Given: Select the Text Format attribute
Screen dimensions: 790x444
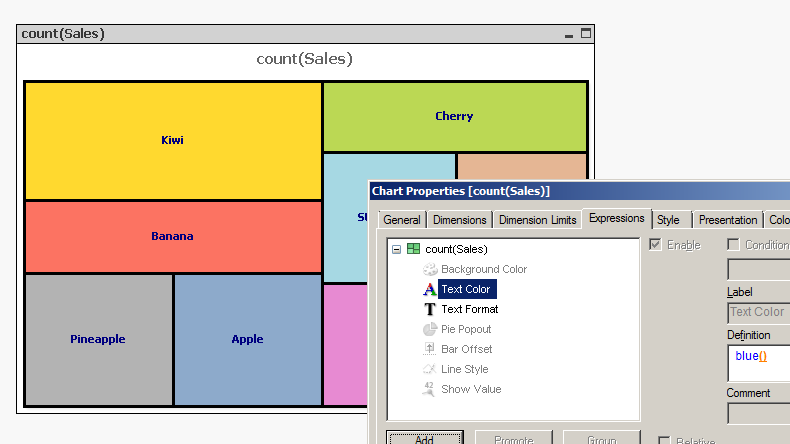Looking at the screenshot, I should [470, 309].
